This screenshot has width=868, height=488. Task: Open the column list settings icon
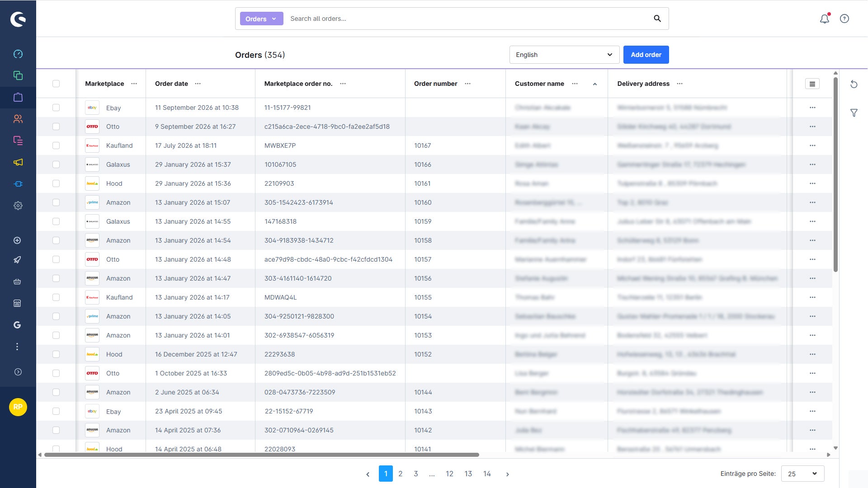[812, 84]
